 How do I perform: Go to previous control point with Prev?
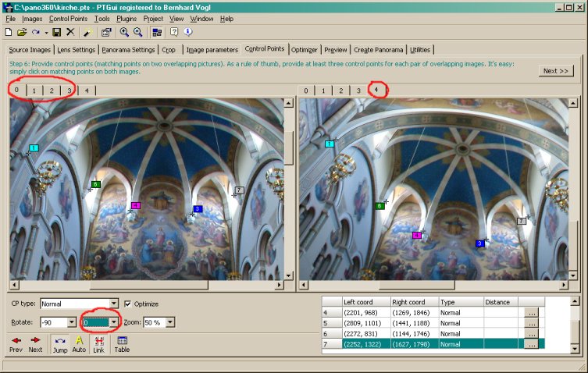pos(16,343)
